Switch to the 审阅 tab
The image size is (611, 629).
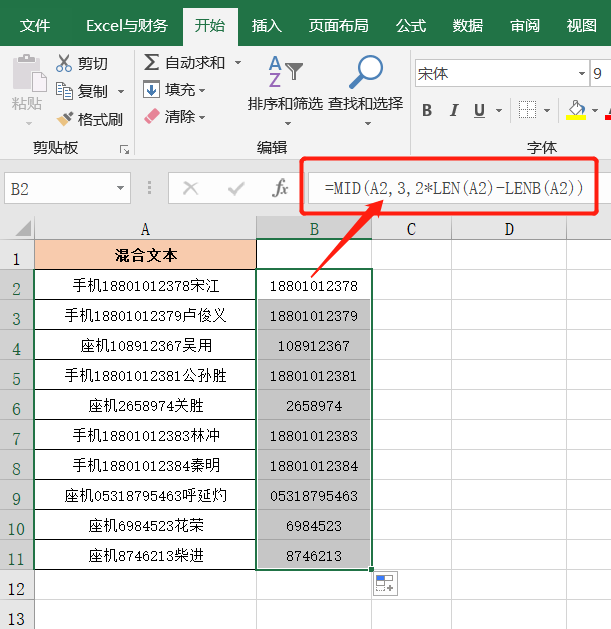tap(525, 26)
